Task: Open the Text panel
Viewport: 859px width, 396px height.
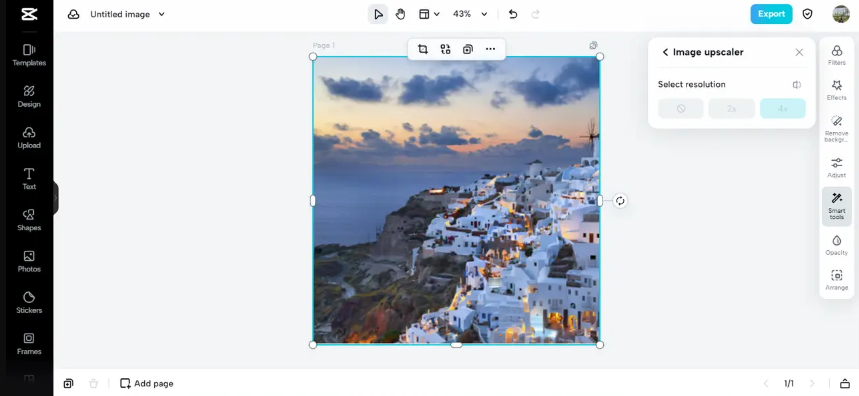Action: click(29, 179)
